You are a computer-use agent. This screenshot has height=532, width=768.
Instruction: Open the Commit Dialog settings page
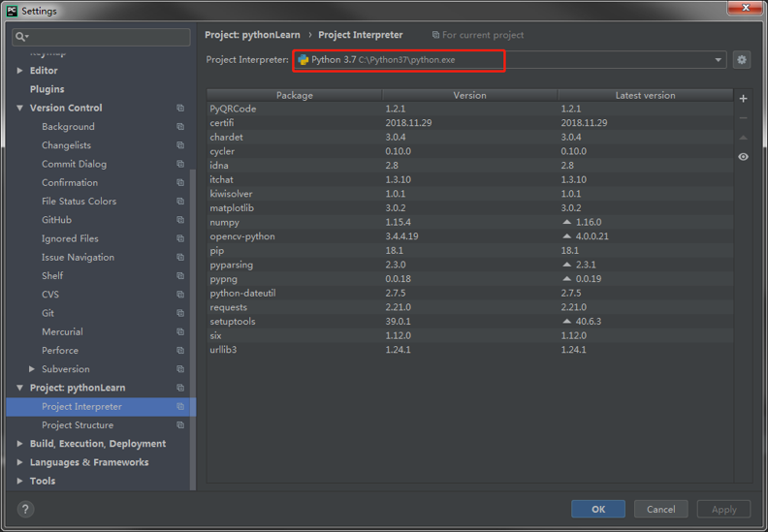74,164
